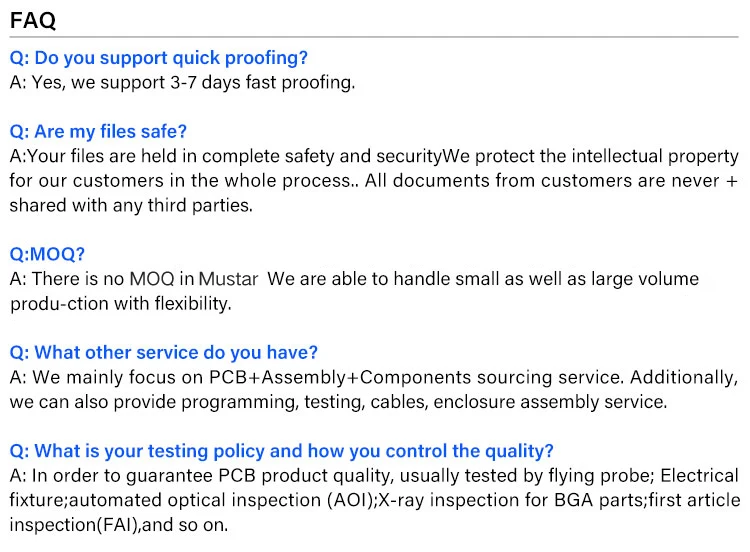Click the word 'Mustar' in the MOQ answer
The height and width of the screenshot is (552, 750).
[229, 279]
